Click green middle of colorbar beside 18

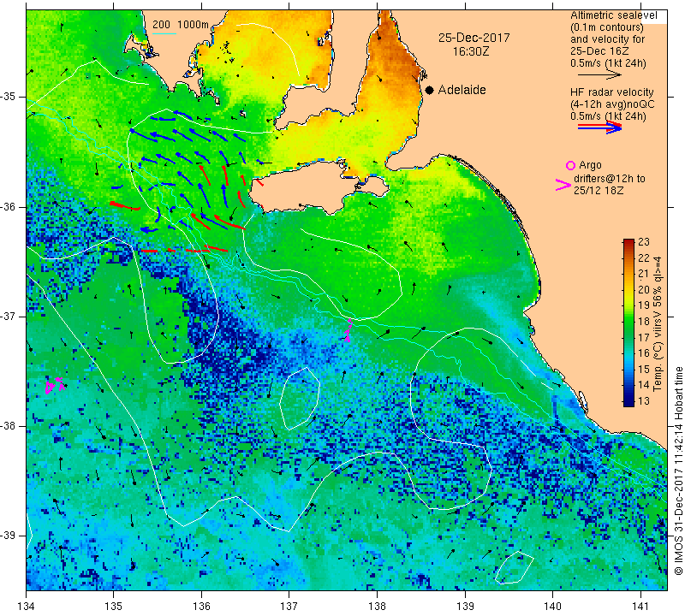tap(628, 322)
